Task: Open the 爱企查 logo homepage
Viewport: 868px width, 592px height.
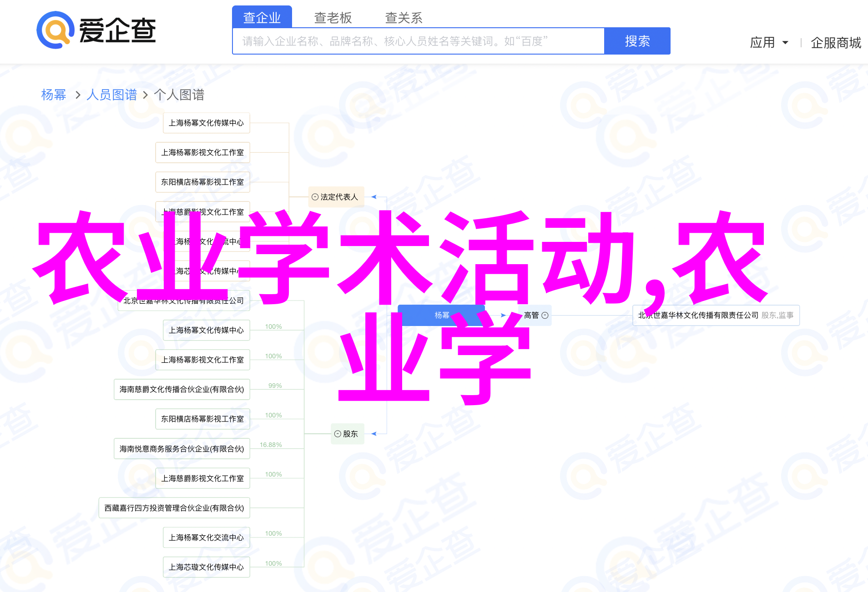Action: tap(96, 30)
